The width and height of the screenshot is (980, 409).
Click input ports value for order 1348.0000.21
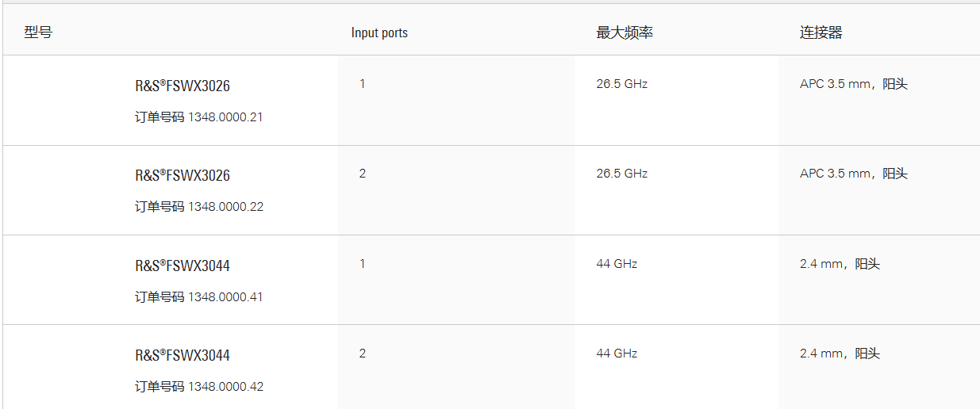pos(363,84)
